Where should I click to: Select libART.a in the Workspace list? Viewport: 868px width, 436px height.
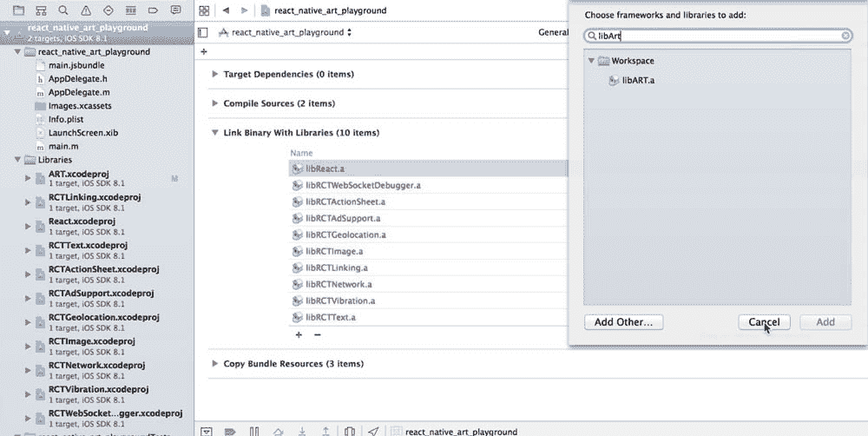point(638,80)
